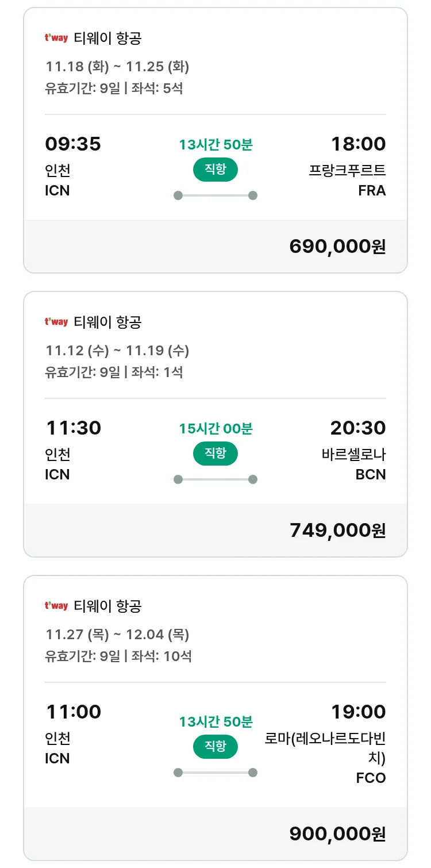Click the 11.27 (목) ~ 12.04 (목) date range
Image resolution: width=431 pixels, height=868 pixels.
(117, 635)
